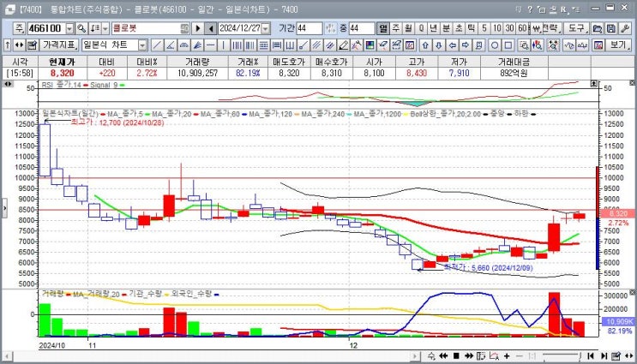Click the 거래대금 column header
This screenshot has height=364, width=637.
(514, 62)
